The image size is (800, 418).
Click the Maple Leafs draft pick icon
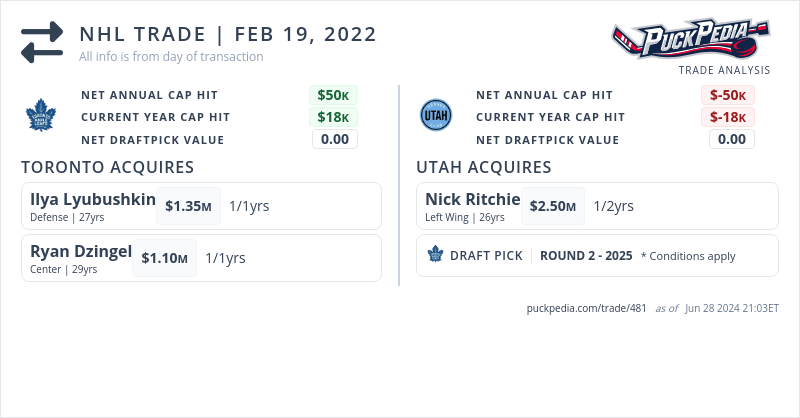click(435, 255)
